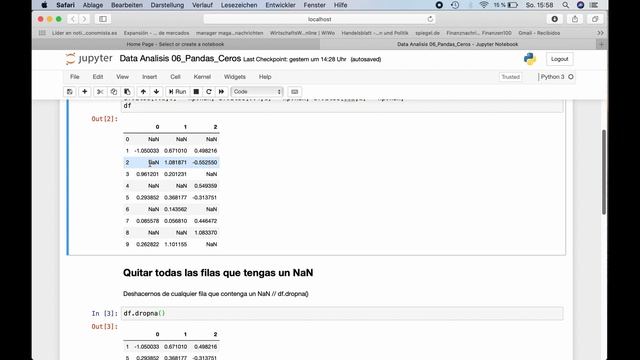Open the Cell menu

(175, 77)
